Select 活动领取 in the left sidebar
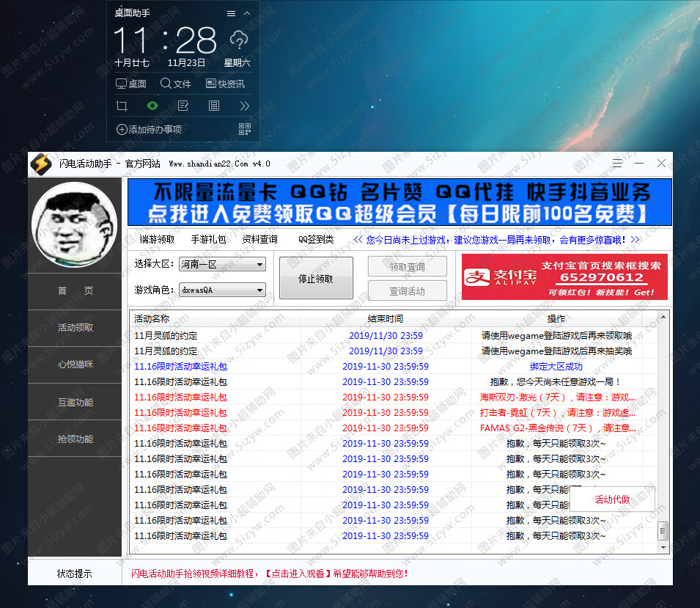 (75, 328)
